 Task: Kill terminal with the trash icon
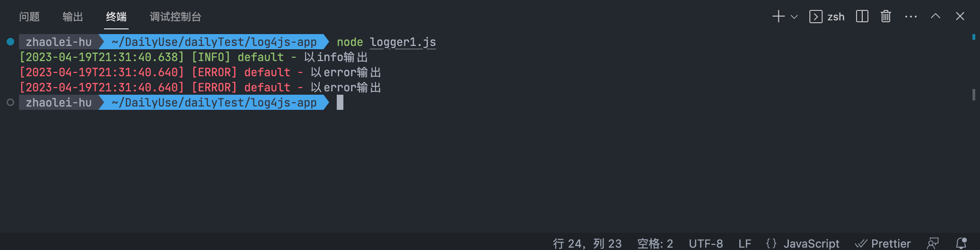[886, 17]
